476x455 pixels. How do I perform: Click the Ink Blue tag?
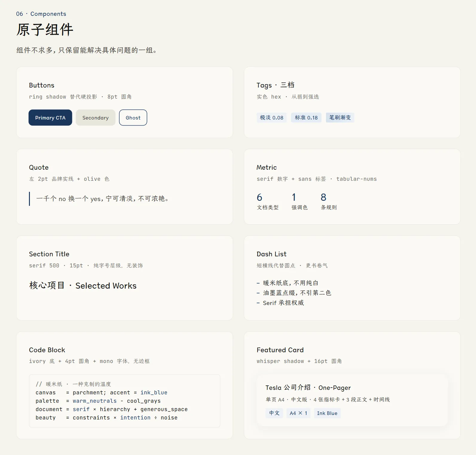tap(327, 413)
